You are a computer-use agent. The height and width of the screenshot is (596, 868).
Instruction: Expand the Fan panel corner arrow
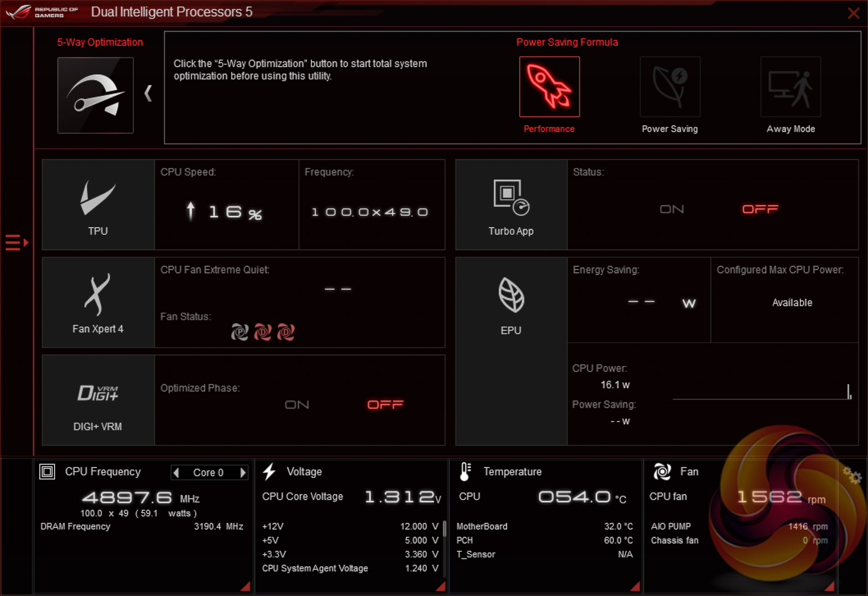(830, 586)
